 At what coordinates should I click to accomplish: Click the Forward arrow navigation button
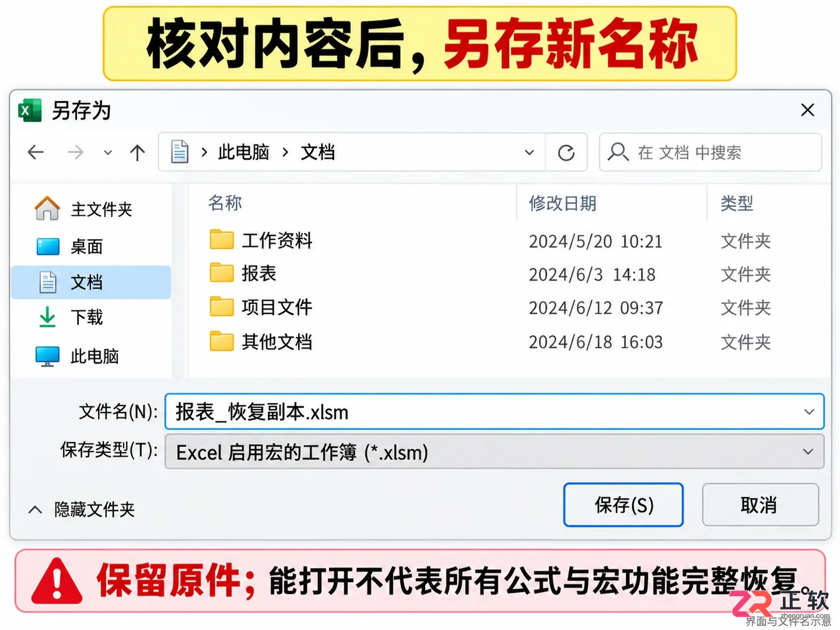pos(75,153)
